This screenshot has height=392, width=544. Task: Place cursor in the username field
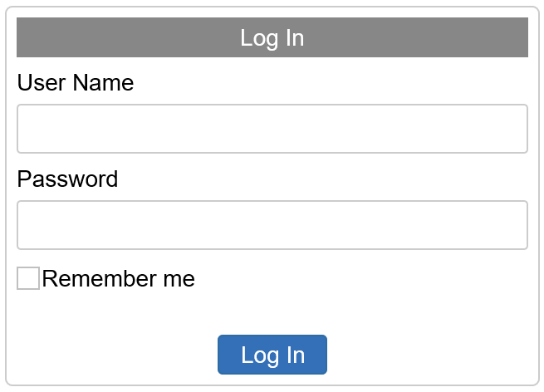272,129
